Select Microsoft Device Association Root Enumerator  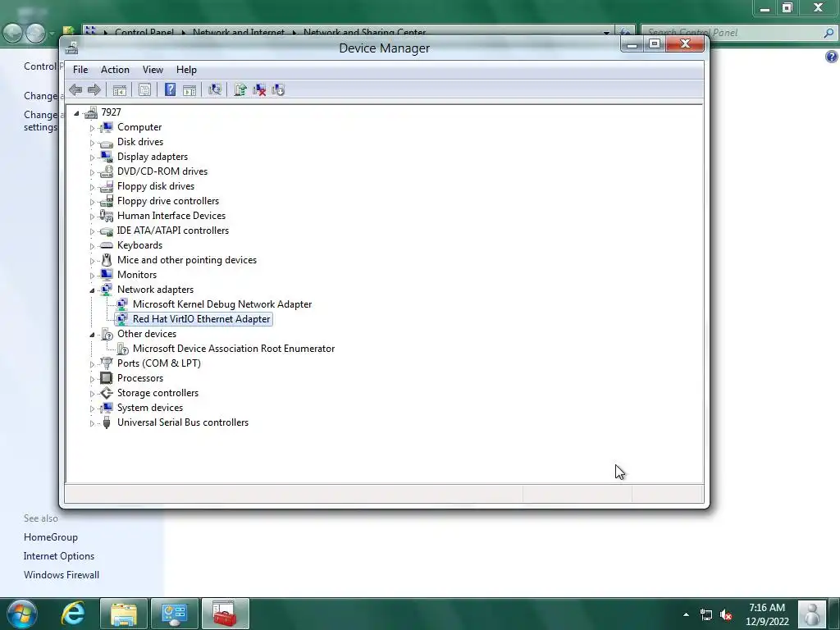tap(234, 349)
